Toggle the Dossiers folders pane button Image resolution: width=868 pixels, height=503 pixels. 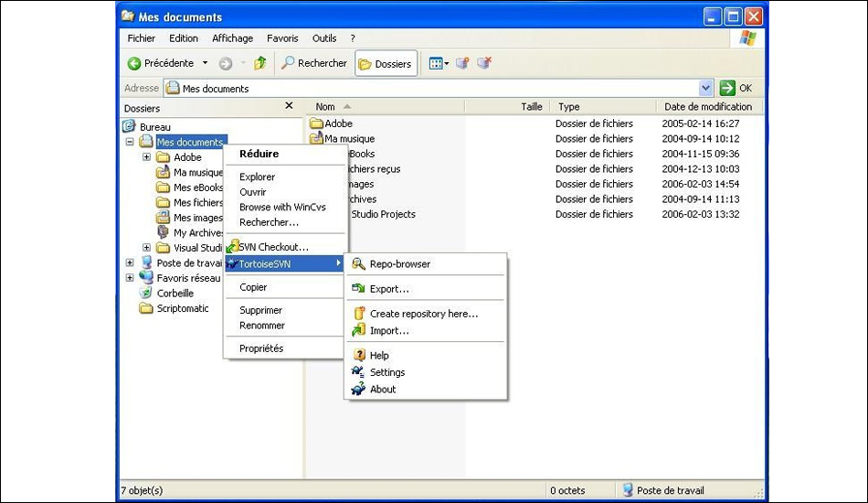(x=386, y=64)
